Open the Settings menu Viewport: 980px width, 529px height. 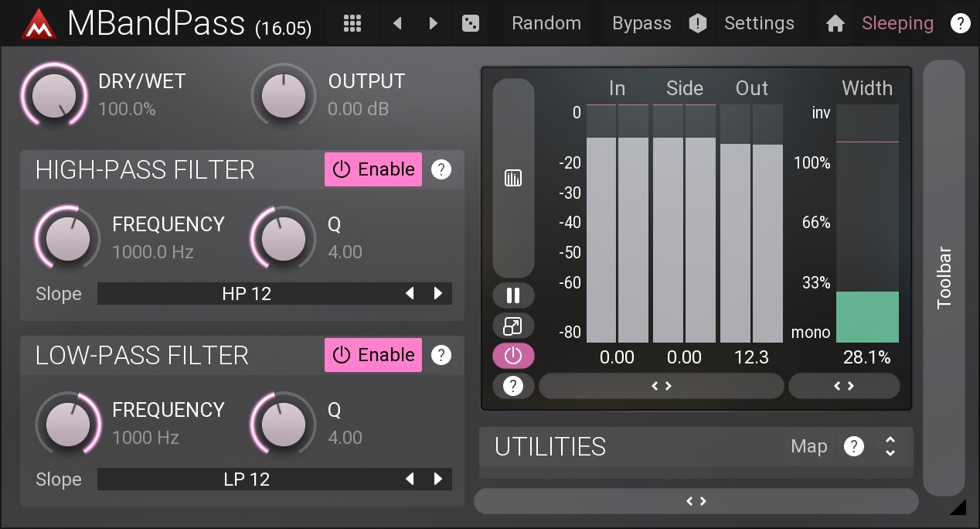pyautogui.click(x=759, y=23)
